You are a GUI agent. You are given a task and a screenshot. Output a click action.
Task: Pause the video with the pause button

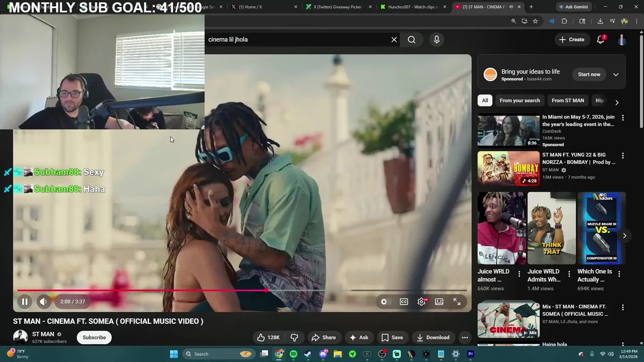[x=24, y=302]
